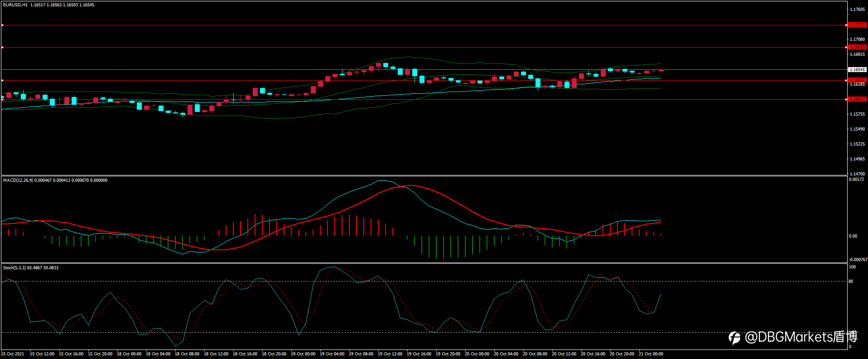This screenshot has width=868, height=359.
Task: Click the MACD scale value -0.000767
Action: tap(858, 260)
